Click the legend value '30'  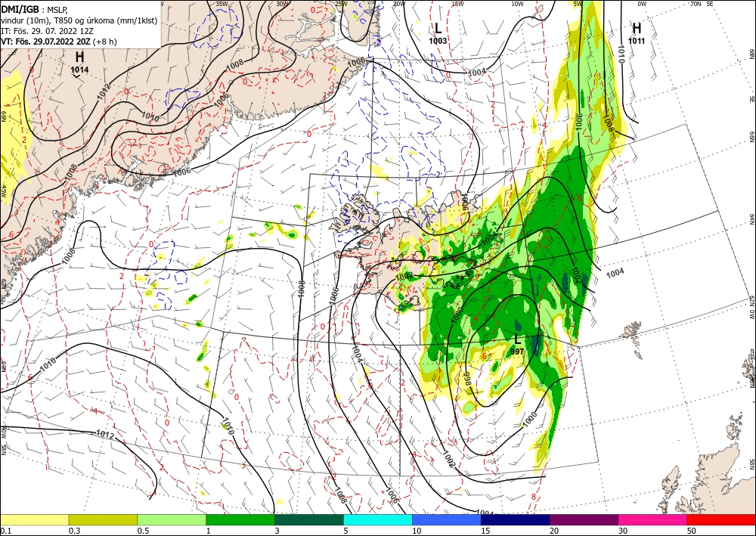[622, 531]
